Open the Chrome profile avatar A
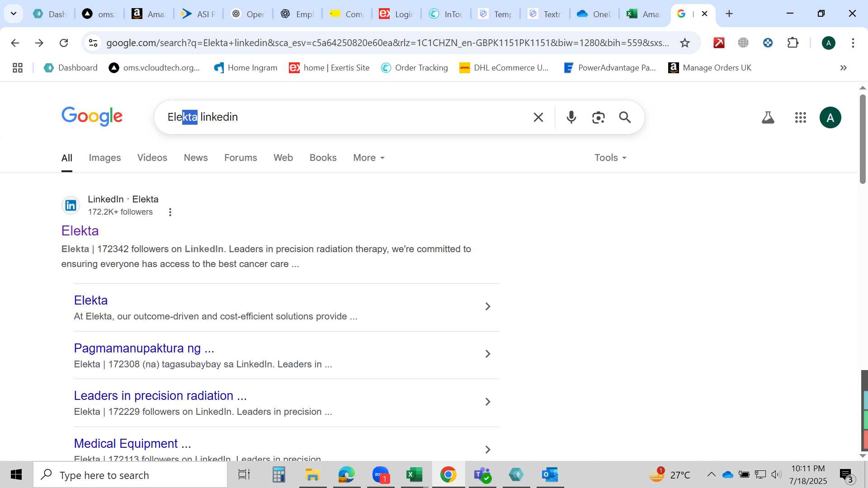This screenshot has height=488, width=868. point(829,43)
